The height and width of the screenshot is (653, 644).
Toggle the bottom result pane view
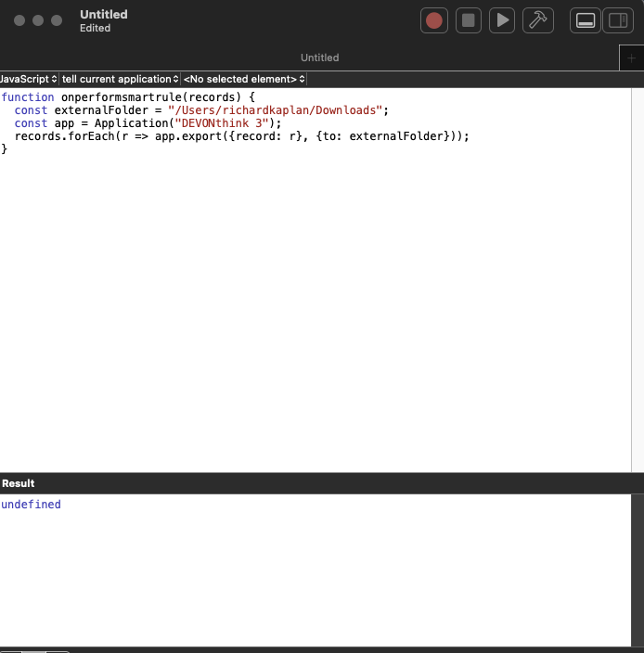[586, 20]
